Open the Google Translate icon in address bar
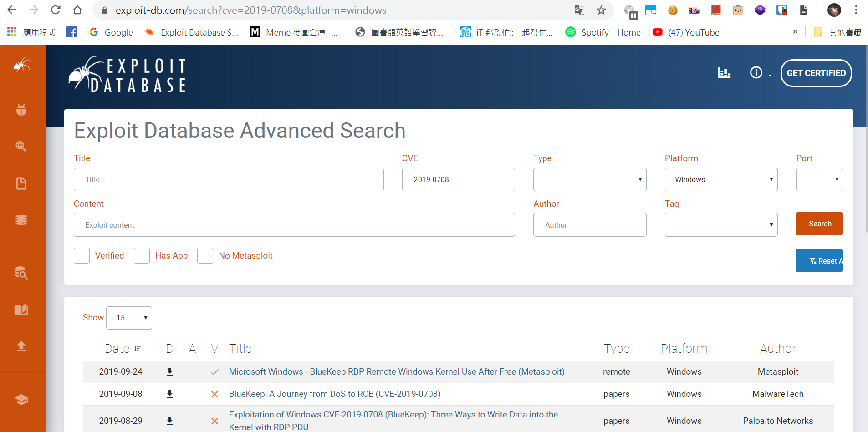 coord(579,10)
